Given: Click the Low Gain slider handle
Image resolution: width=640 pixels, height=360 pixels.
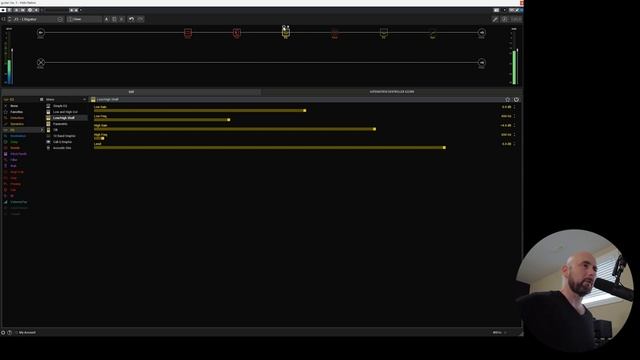Looking at the screenshot, I should [305, 111].
